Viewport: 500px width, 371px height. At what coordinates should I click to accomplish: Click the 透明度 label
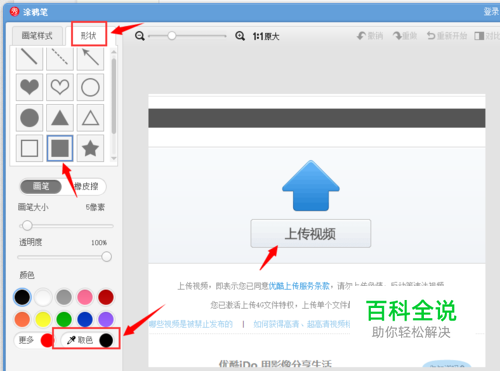click(30, 242)
